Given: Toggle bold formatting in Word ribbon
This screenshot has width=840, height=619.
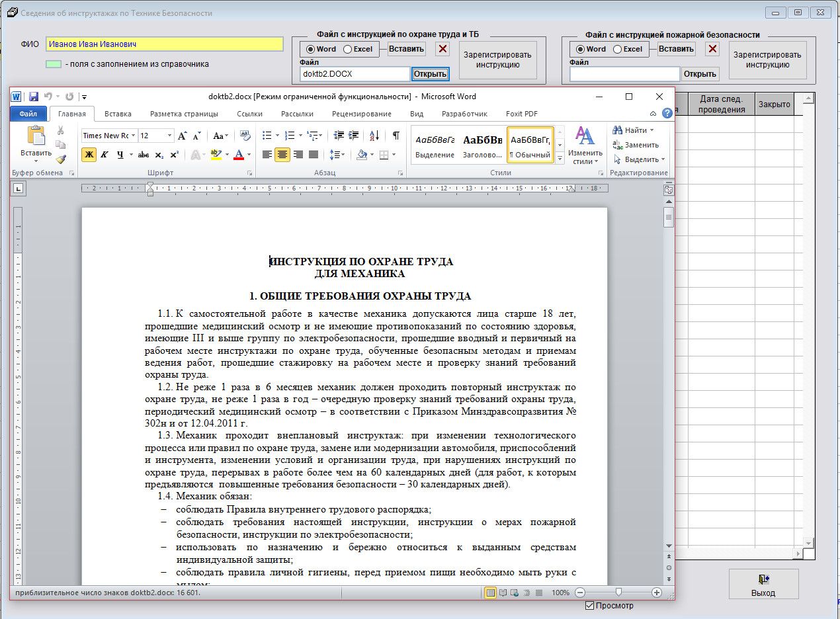Looking at the screenshot, I should [x=89, y=155].
